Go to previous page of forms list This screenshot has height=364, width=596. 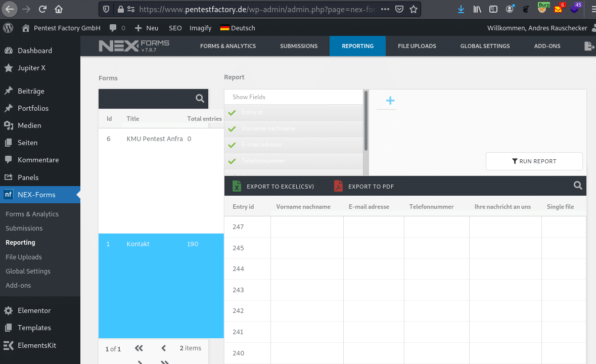163,348
